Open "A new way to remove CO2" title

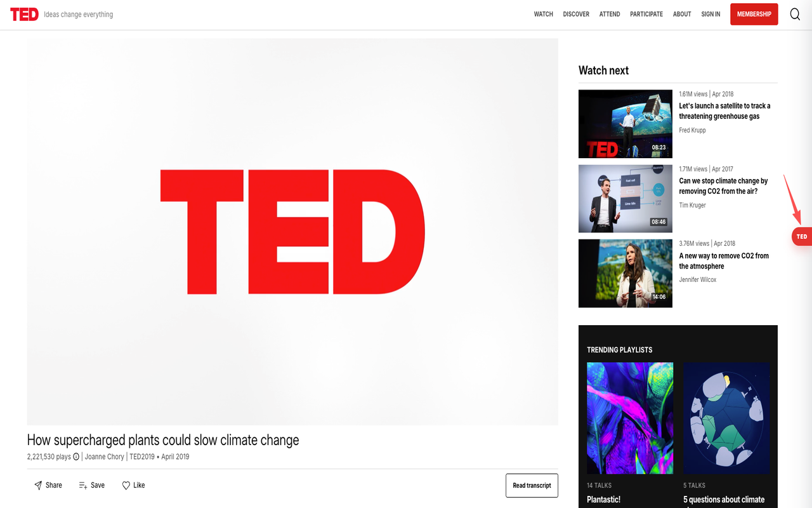pos(724,261)
